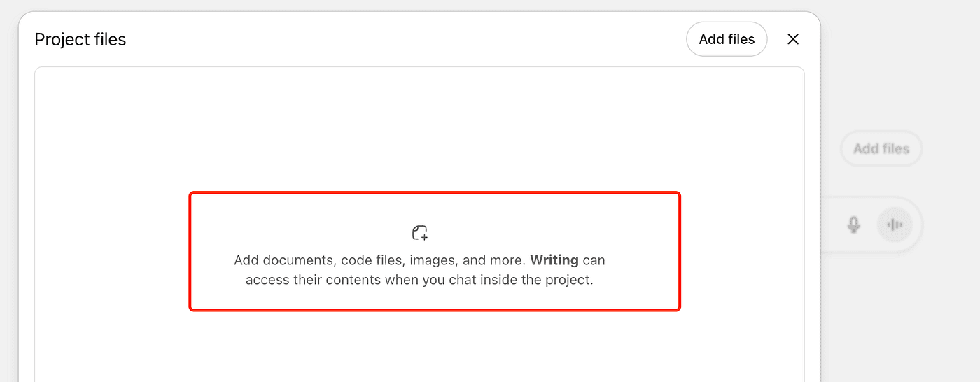The height and width of the screenshot is (382, 980).
Task: Click the blurred Add files button behind dialog
Action: click(881, 148)
